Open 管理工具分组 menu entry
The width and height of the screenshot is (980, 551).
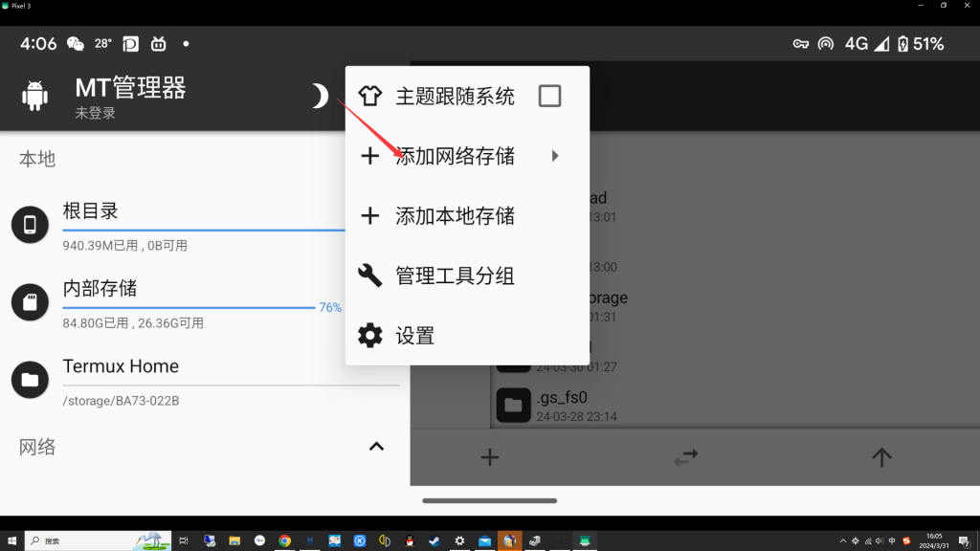pos(455,276)
